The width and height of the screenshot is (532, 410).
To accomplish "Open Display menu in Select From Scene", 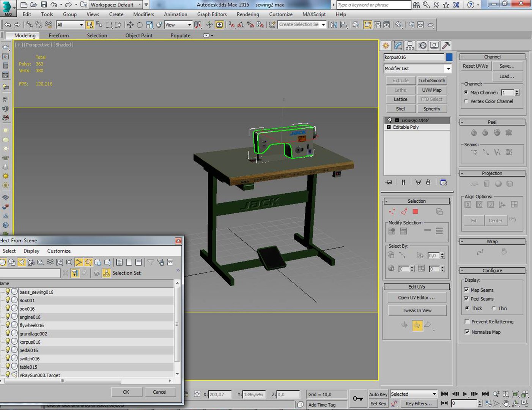I will (31, 251).
